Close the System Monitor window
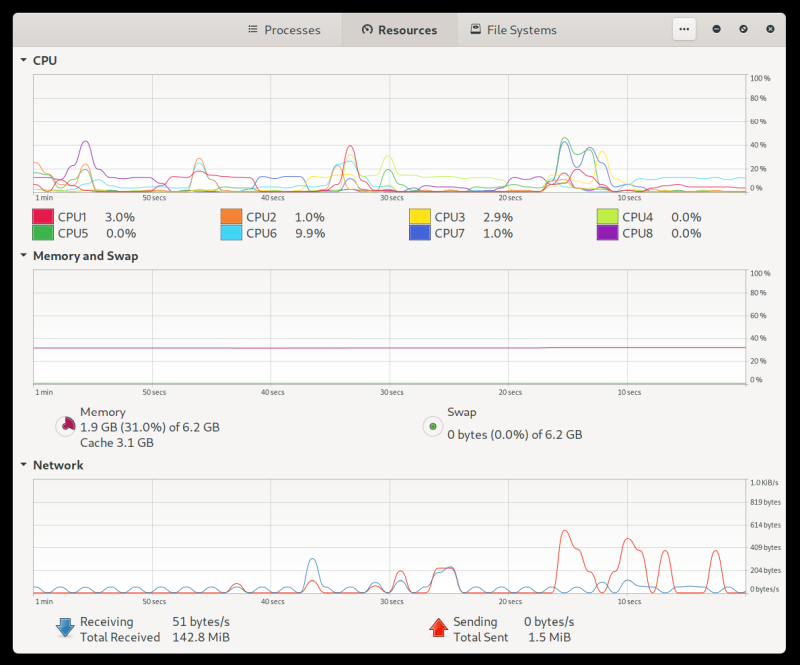The image size is (800, 665). pyautogui.click(x=771, y=29)
